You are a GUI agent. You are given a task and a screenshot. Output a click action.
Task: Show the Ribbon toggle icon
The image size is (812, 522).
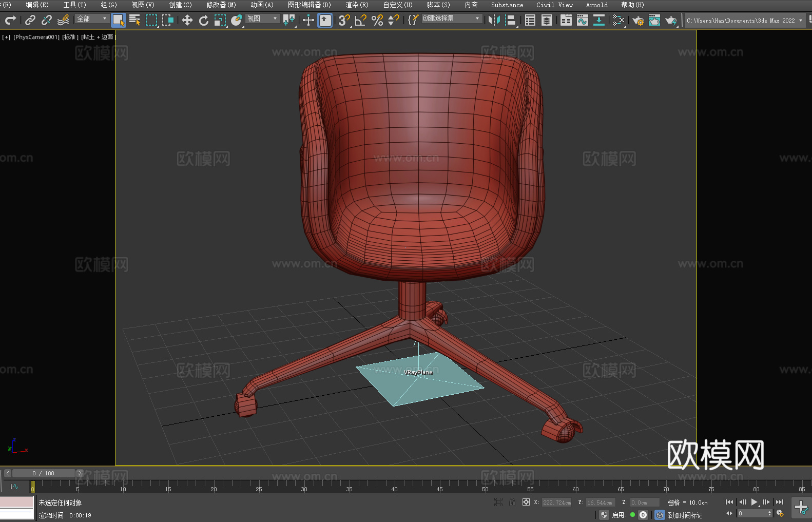coord(566,20)
